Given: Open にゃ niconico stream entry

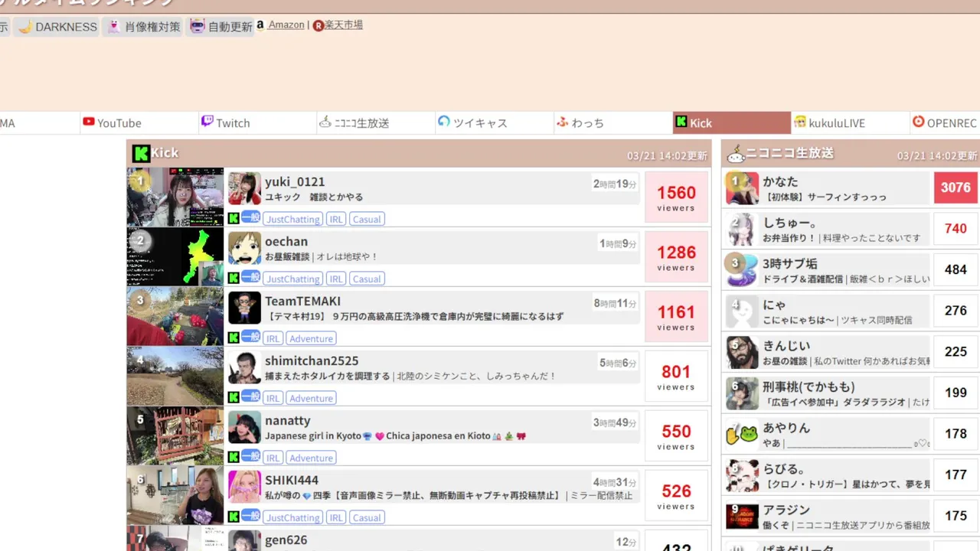Looking at the screenshot, I should point(828,311).
